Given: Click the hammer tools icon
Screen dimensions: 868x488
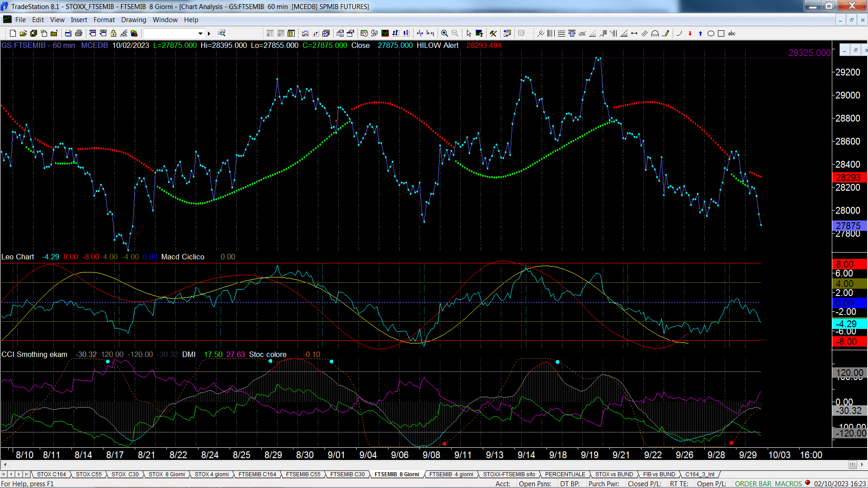Looking at the screenshot, I should click(x=493, y=33).
